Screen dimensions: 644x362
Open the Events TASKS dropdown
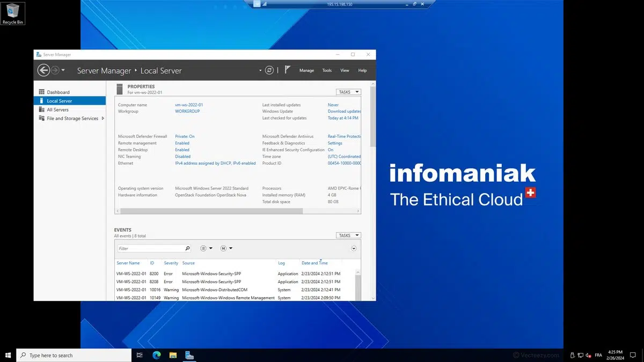[x=348, y=235]
